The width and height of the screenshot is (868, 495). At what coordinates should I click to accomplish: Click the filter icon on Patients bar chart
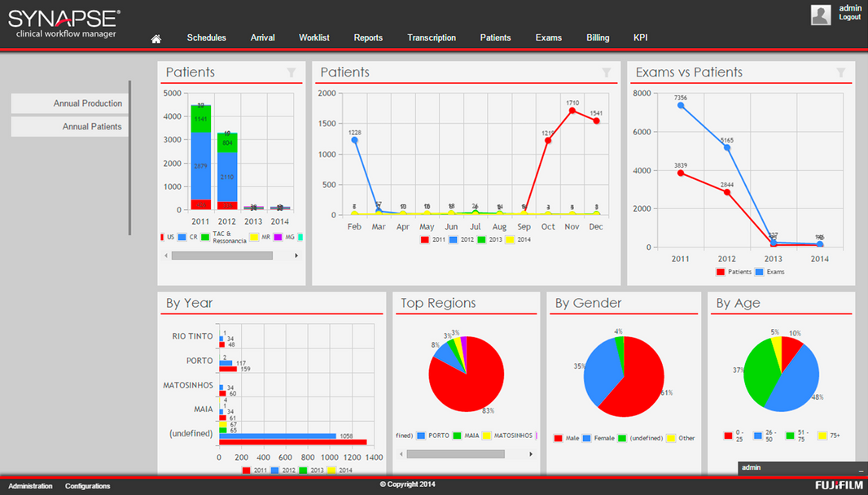click(292, 72)
